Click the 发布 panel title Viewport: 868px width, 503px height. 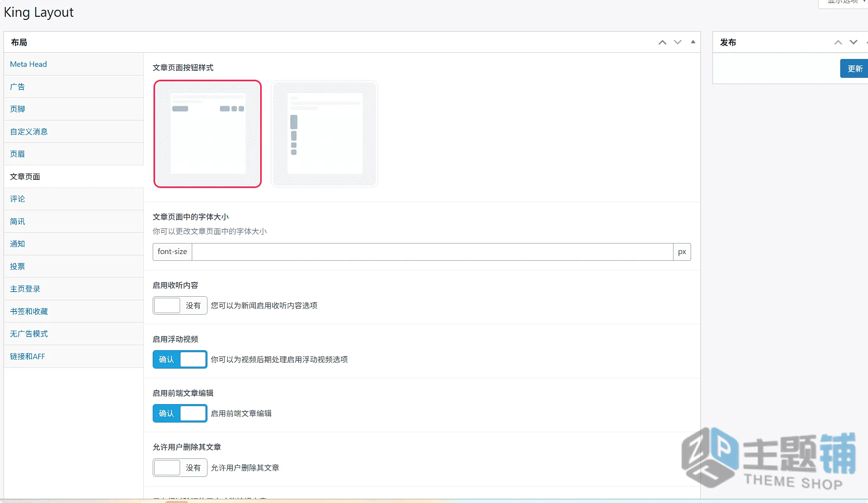tap(728, 42)
